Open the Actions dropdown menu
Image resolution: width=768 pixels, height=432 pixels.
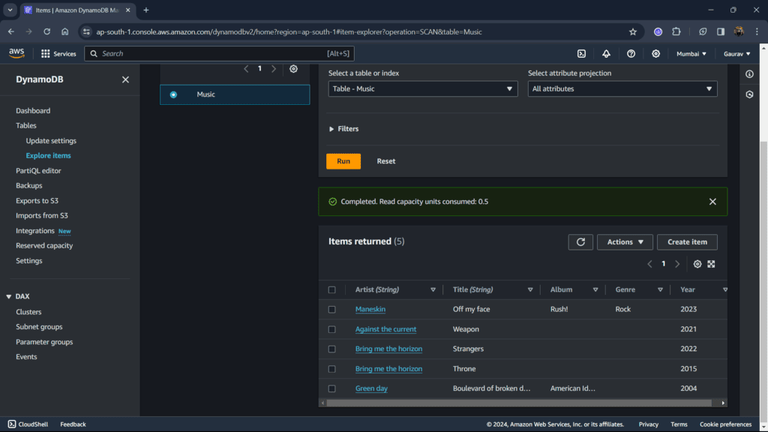[x=625, y=242]
